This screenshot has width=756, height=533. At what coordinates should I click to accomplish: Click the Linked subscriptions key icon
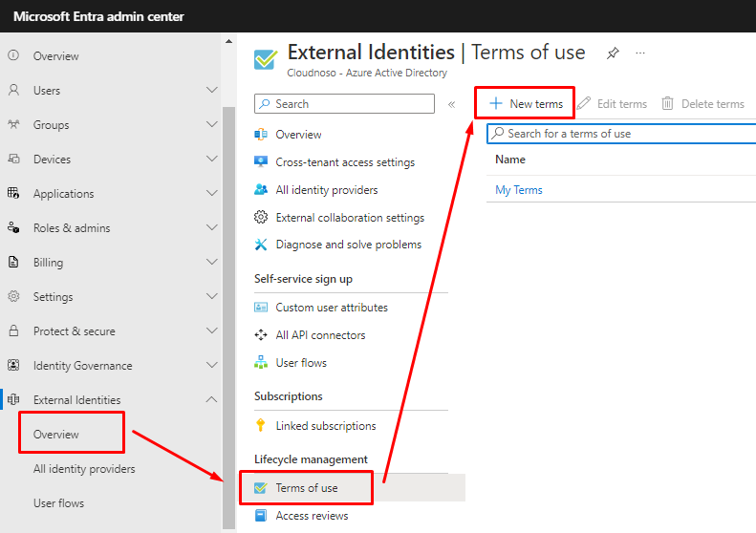point(261,426)
